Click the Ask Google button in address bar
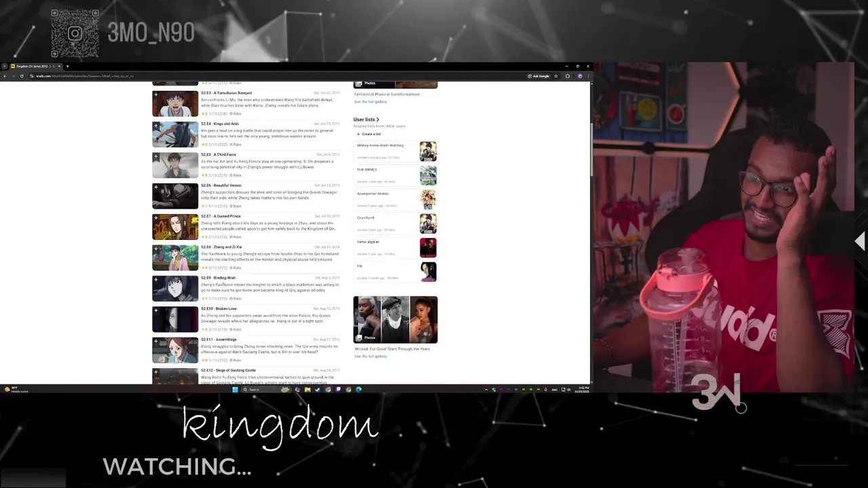Screen dimensions: 868x488 click(x=538, y=76)
